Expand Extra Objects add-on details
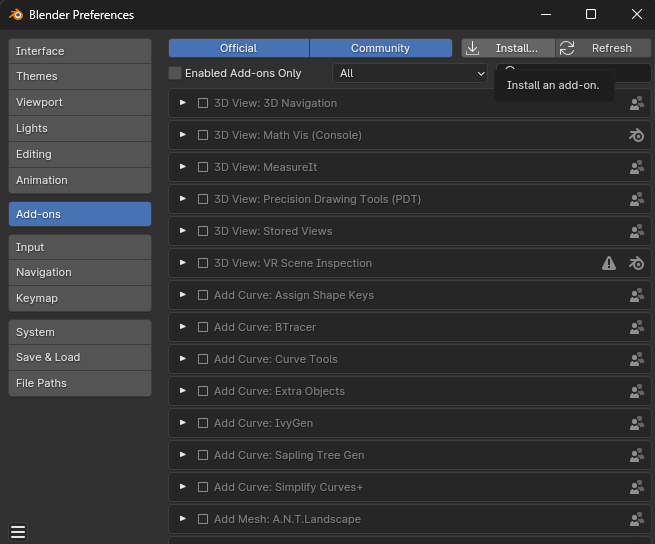The height and width of the screenshot is (544, 655). [x=183, y=391]
